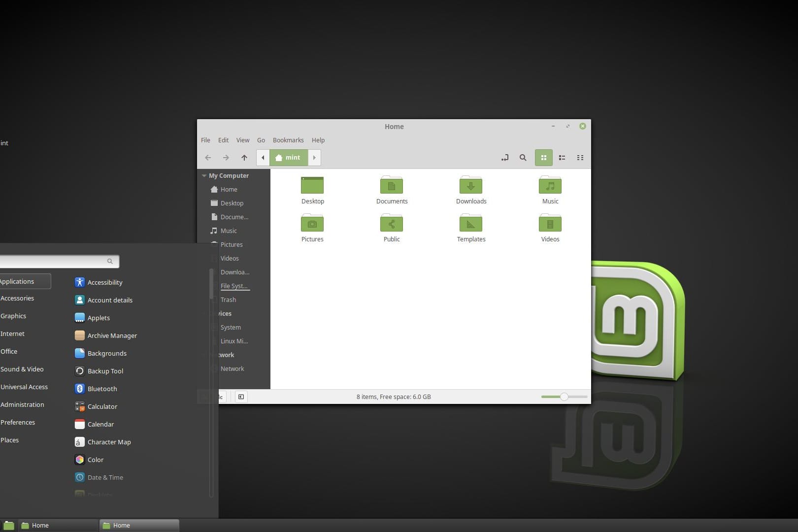Viewport: 798px width, 532px height.
Task: Toggle location entry in toolbar
Action: [x=505, y=158]
